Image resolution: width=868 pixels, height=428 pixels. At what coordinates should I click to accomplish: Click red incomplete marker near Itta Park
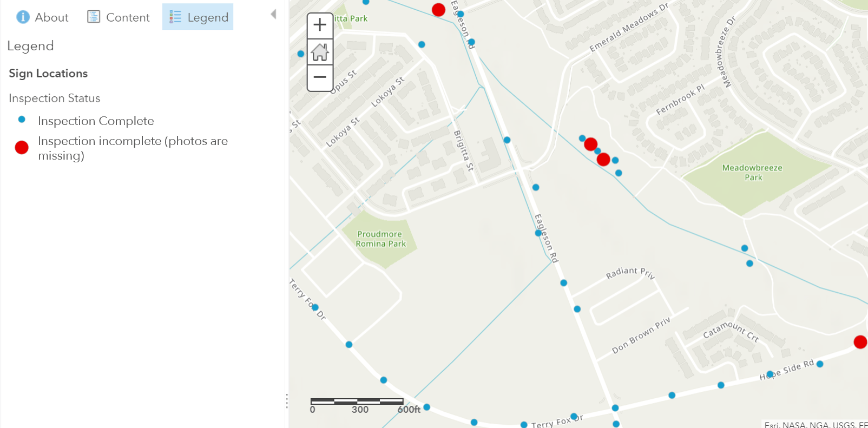[438, 10]
